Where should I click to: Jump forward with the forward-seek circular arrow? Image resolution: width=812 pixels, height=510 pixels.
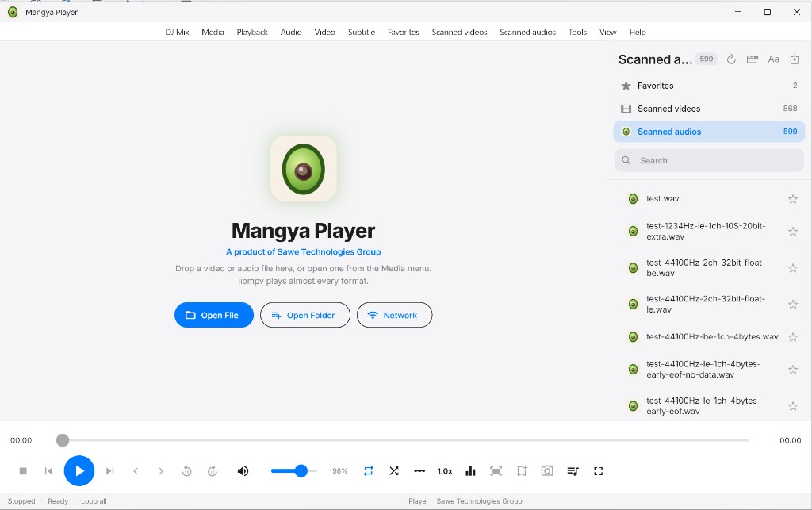pos(213,470)
